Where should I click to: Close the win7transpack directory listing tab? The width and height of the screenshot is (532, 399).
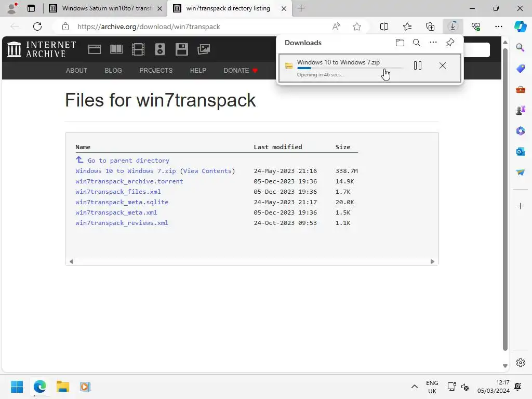284,8
